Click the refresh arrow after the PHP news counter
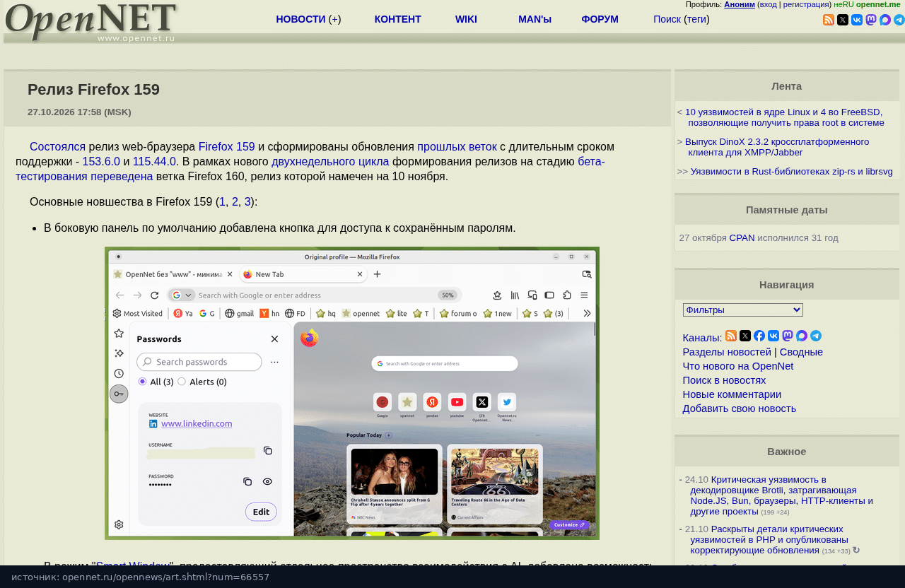The image size is (905, 588). (x=856, y=550)
